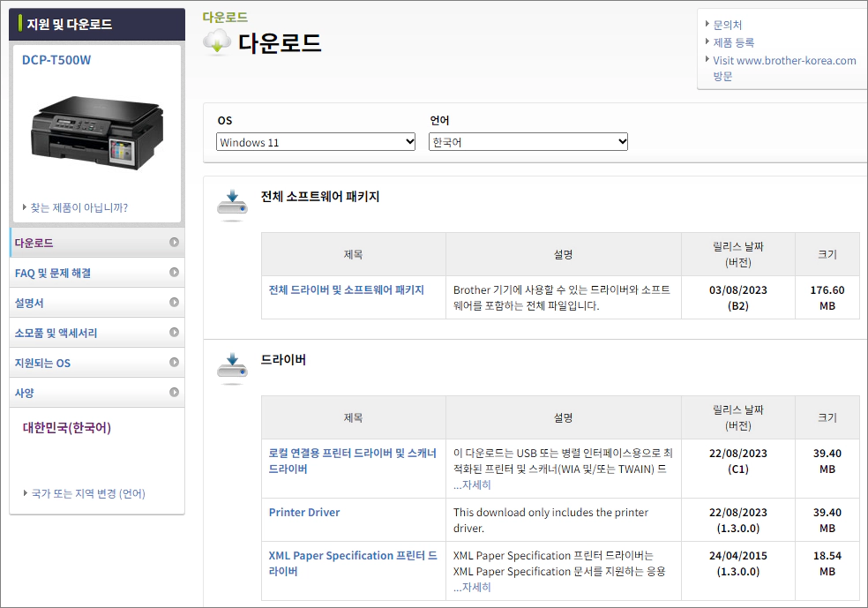Viewport: 868px width, 608px height.
Task: Click the arrow icon on 사양 row
Action: point(174,392)
